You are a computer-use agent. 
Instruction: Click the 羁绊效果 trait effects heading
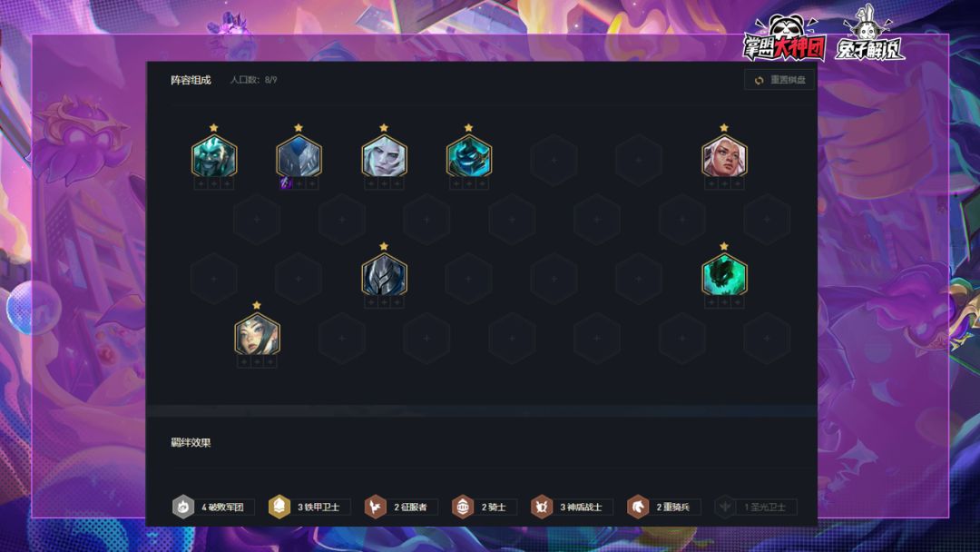pos(191,443)
